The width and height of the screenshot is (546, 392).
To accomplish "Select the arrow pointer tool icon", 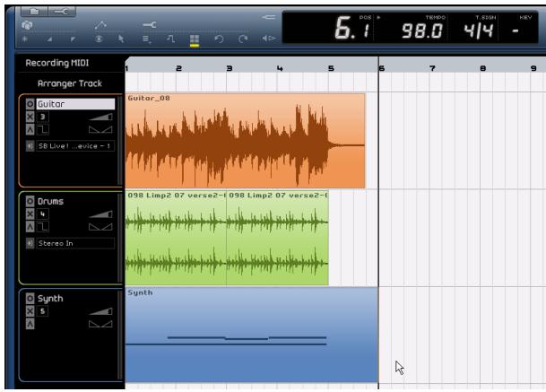I will [x=121, y=39].
